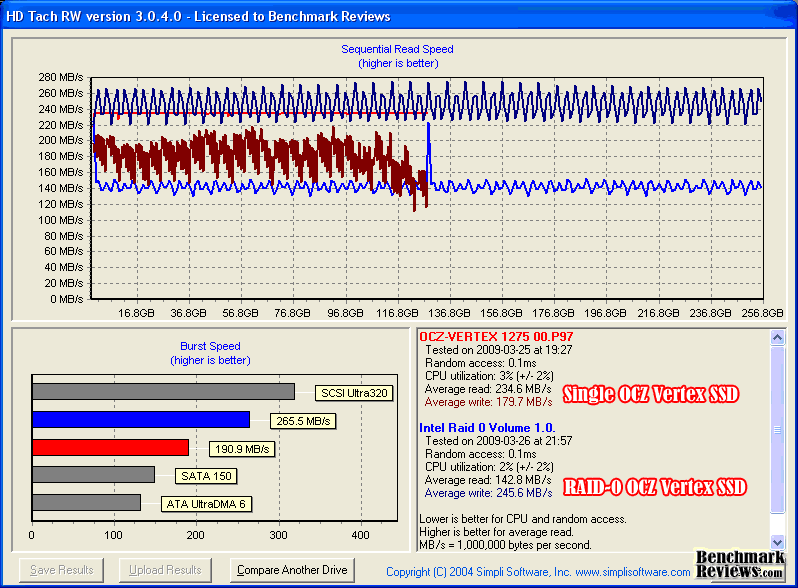This screenshot has width=798, height=588.
Task: Click the 256.8GB axis label
Action: click(762, 313)
